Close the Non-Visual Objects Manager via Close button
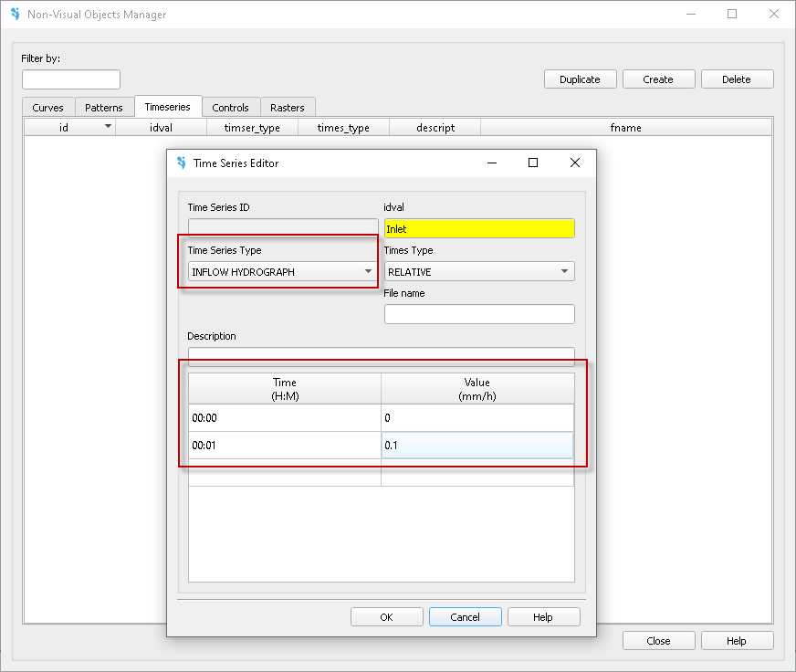 658,641
